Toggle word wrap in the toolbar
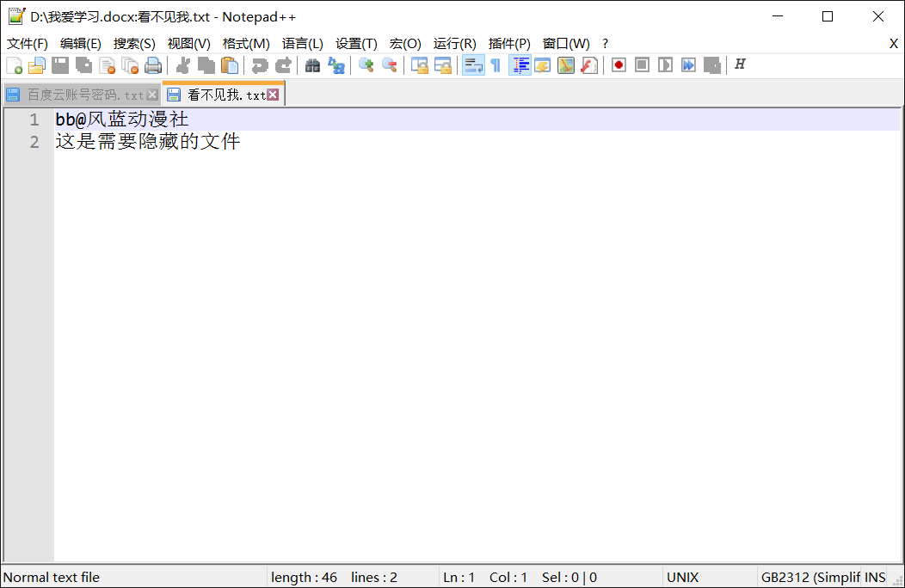 pyautogui.click(x=473, y=65)
